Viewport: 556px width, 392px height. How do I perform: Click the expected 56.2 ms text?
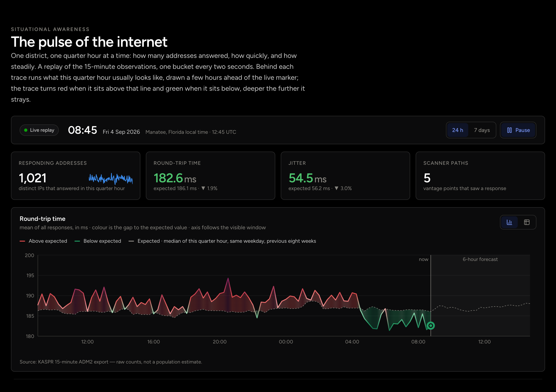(309, 188)
